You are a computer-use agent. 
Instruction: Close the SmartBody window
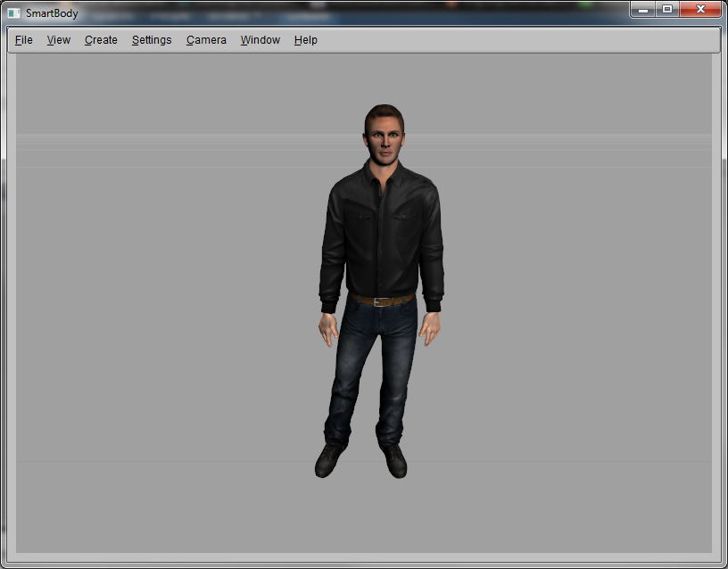700,9
